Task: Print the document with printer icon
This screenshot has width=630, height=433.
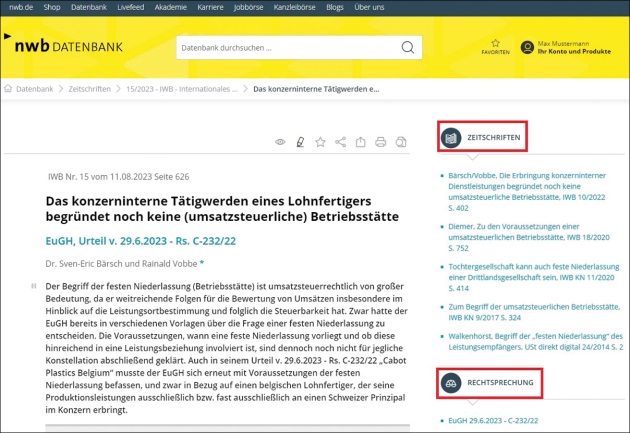Action: coord(380,142)
